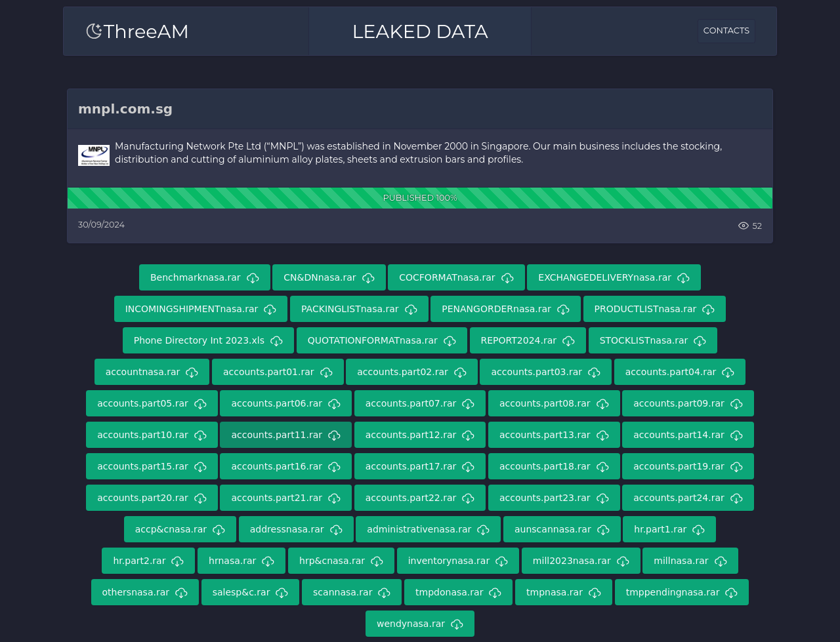Click download cloud icon on PENANGORDERnasa.rar
The height and width of the screenshot is (642, 840).
point(563,310)
